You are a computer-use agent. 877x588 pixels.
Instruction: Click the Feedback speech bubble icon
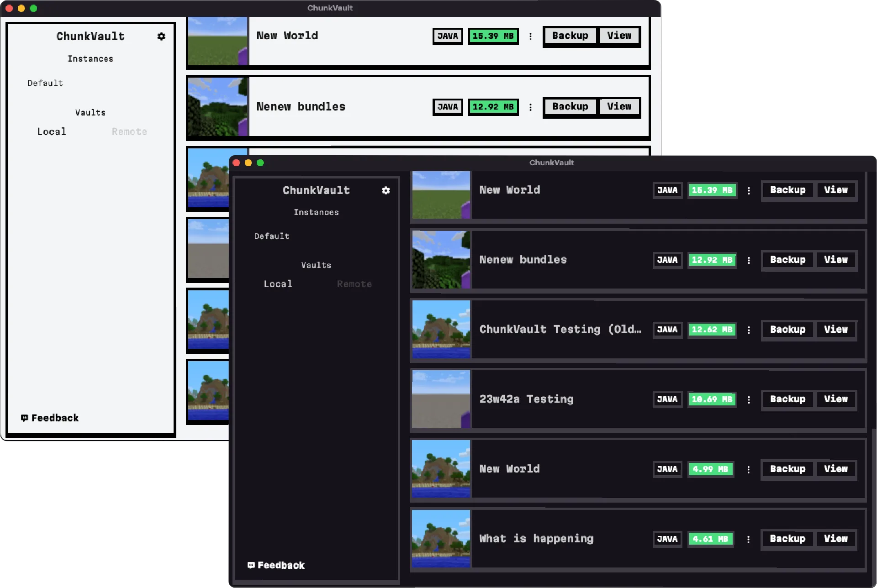tap(251, 565)
